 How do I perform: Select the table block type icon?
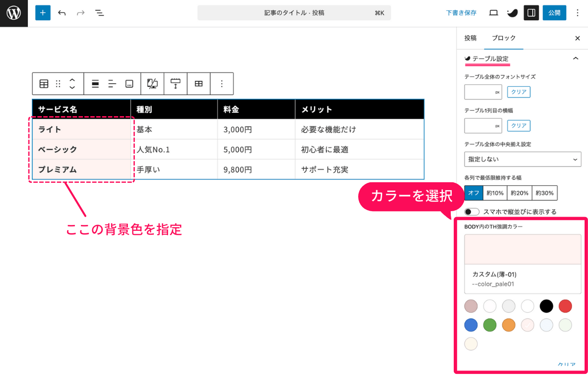43,83
